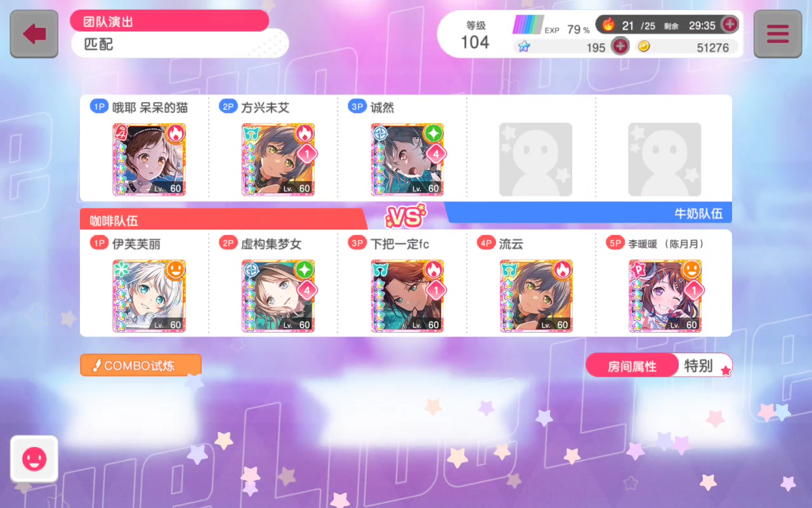This screenshot has width=812, height=508.
Task: Refill live boosts with plus icon
Action: click(730, 25)
